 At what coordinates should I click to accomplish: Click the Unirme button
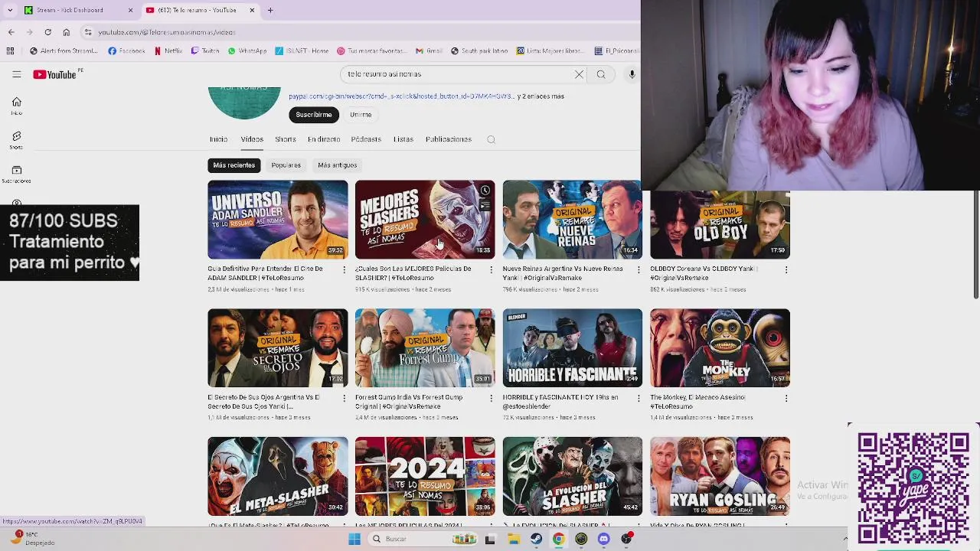coord(361,115)
